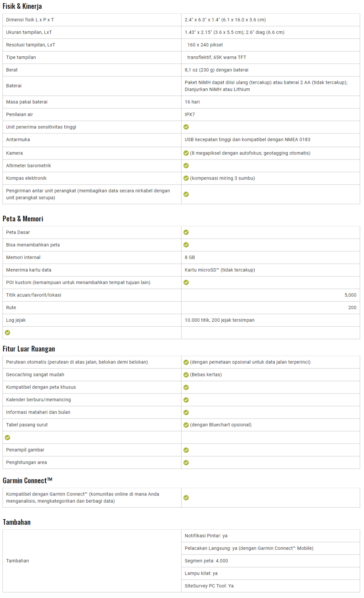364x598 pixels.
Task: Click the Fitur Luar Ruangan heading
Action: 29,349
